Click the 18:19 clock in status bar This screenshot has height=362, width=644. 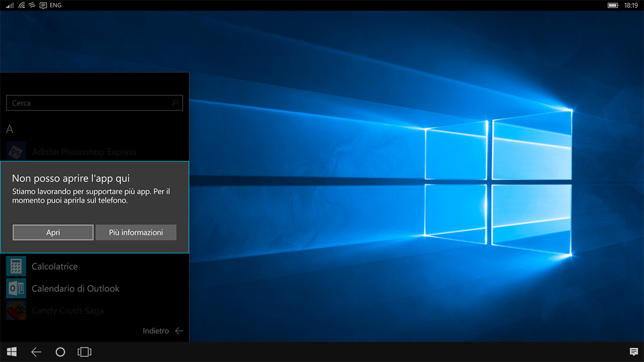point(631,5)
